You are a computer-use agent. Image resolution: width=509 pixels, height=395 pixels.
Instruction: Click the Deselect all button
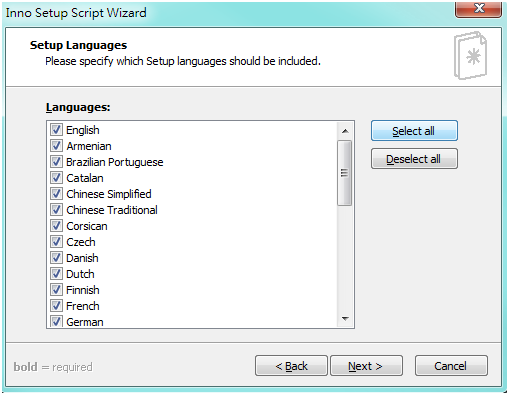pos(414,159)
